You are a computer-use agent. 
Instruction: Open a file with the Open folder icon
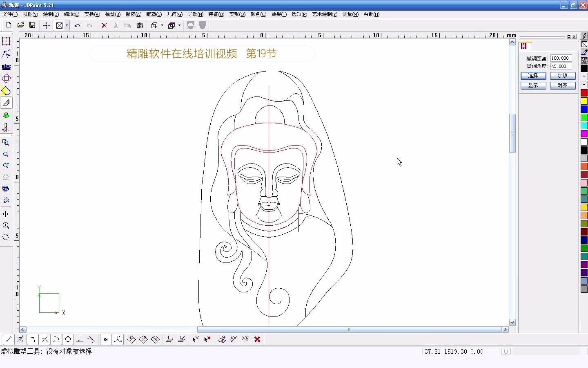point(20,25)
